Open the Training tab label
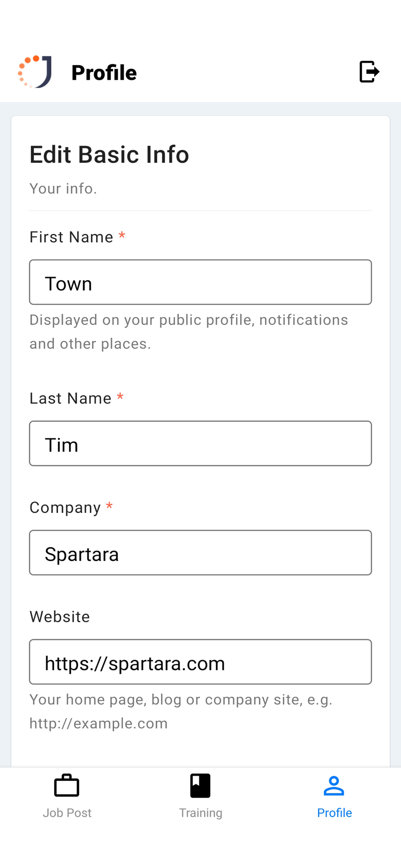This screenshot has width=401, height=868. (x=200, y=813)
